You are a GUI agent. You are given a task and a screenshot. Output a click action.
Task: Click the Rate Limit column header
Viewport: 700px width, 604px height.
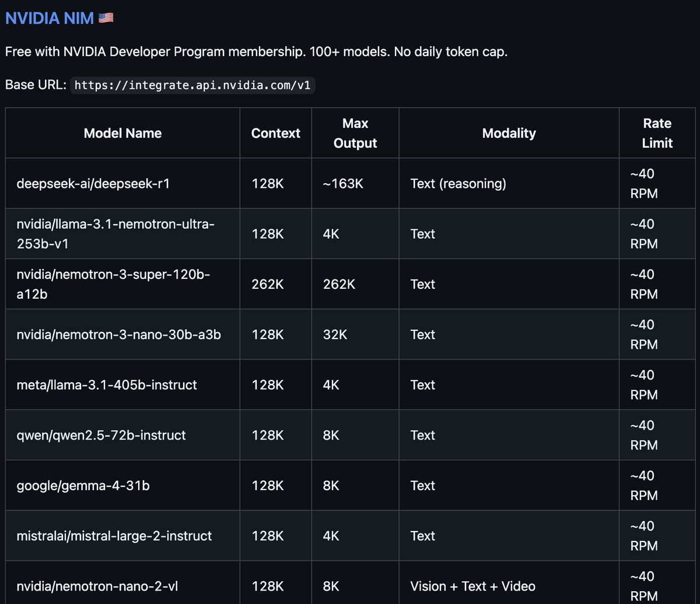coord(657,133)
